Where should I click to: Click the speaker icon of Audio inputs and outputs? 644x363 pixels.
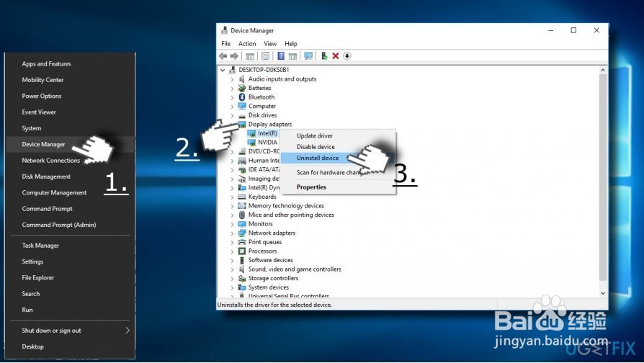pos(242,79)
